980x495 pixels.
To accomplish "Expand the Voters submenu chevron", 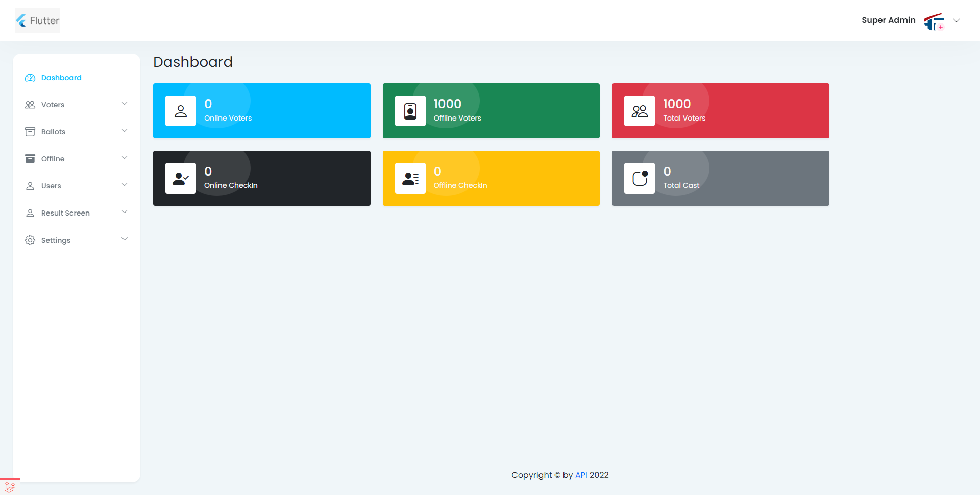I will pos(125,104).
